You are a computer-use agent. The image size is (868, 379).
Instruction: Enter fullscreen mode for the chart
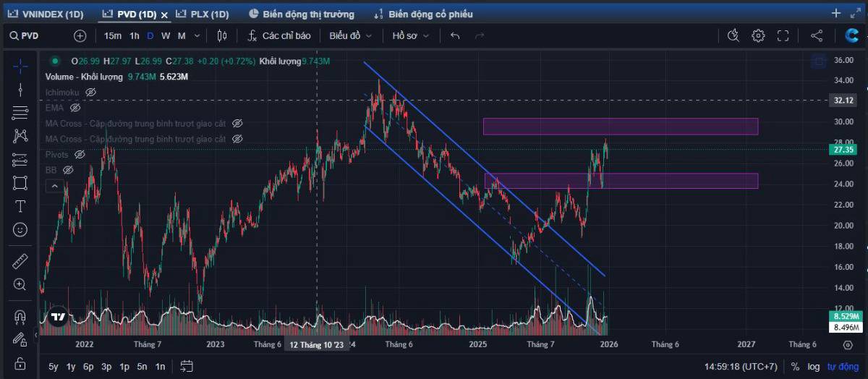coord(783,35)
